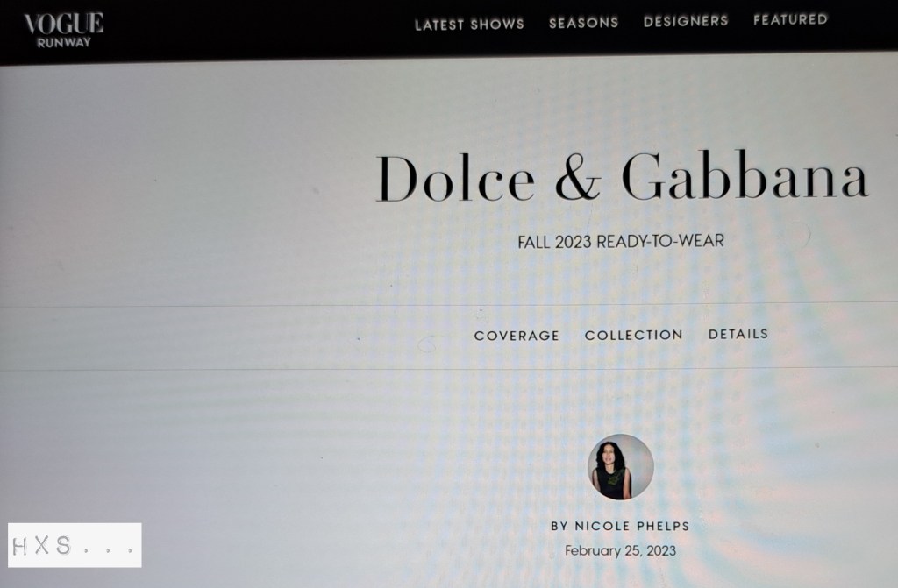
Task: Click Nicole Phelps' round author photo
Action: click(621, 466)
